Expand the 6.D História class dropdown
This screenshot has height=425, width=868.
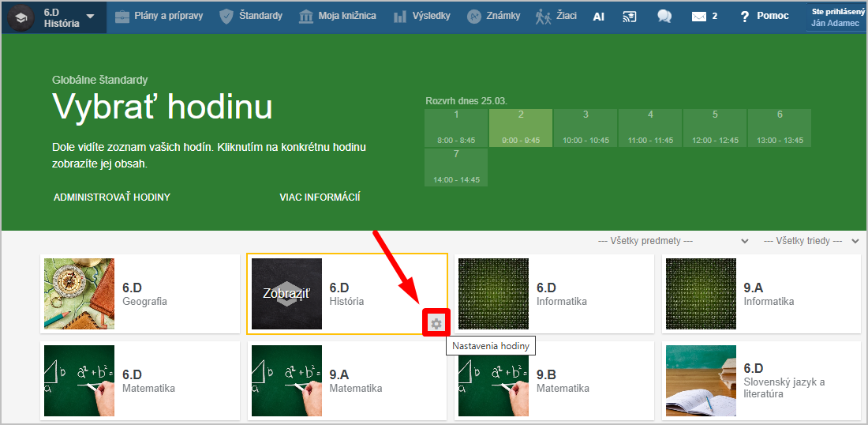point(91,17)
